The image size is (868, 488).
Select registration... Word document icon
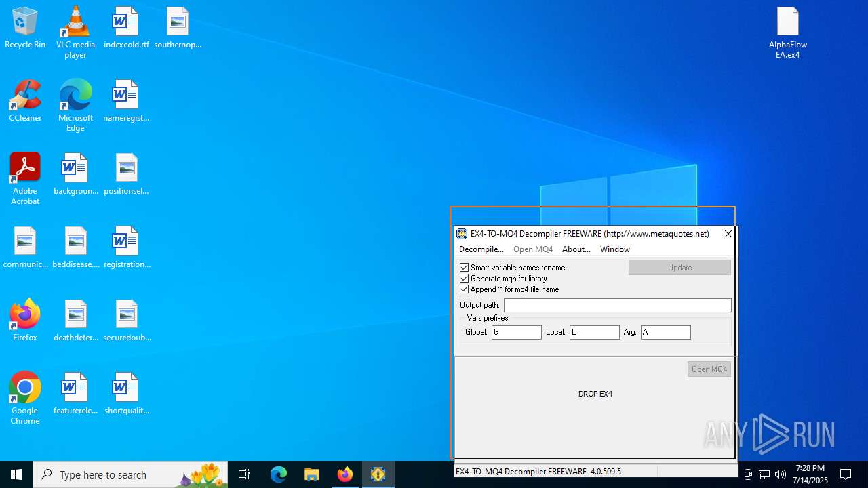coord(126,248)
